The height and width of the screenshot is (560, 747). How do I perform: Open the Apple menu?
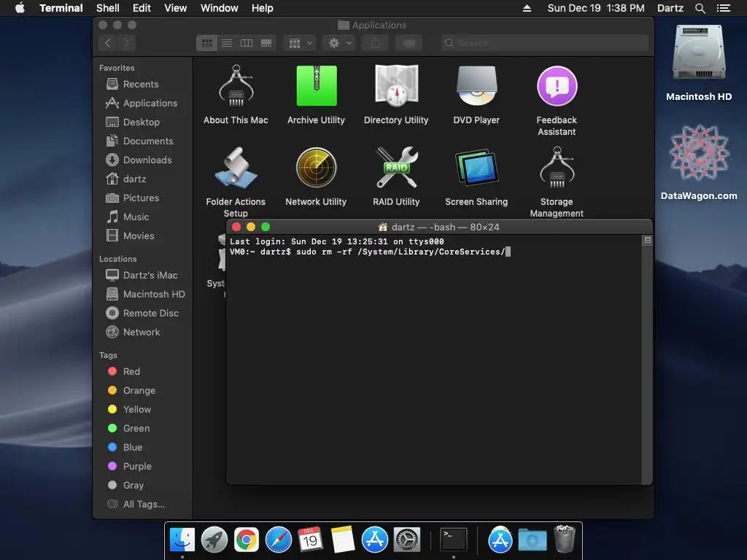[20, 8]
